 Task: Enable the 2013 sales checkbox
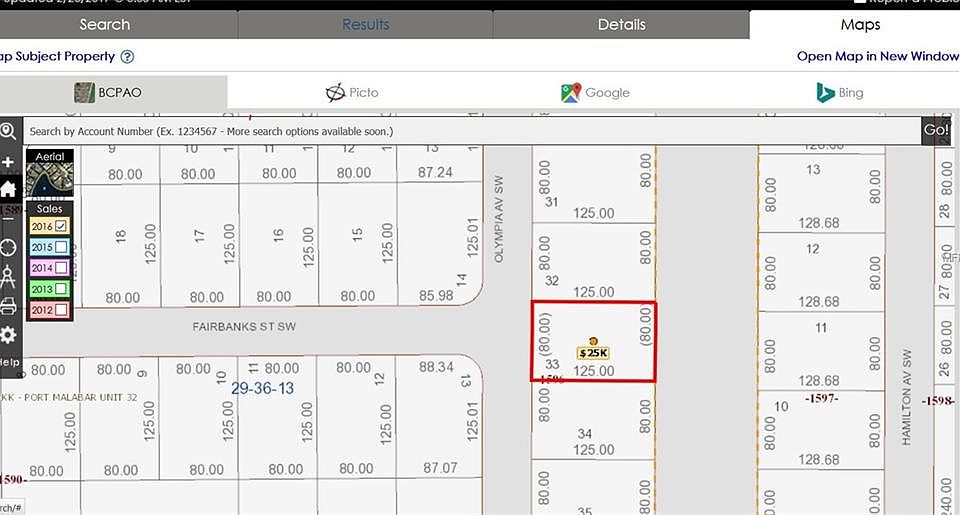click(61, 289)
